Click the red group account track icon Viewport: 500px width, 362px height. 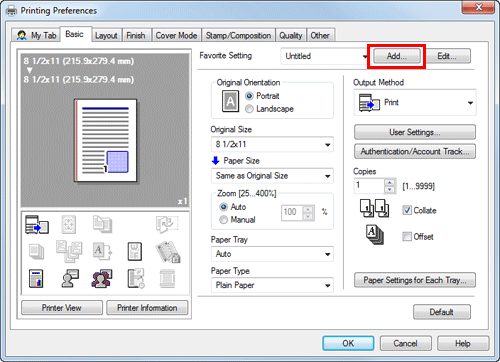[102, 279]
